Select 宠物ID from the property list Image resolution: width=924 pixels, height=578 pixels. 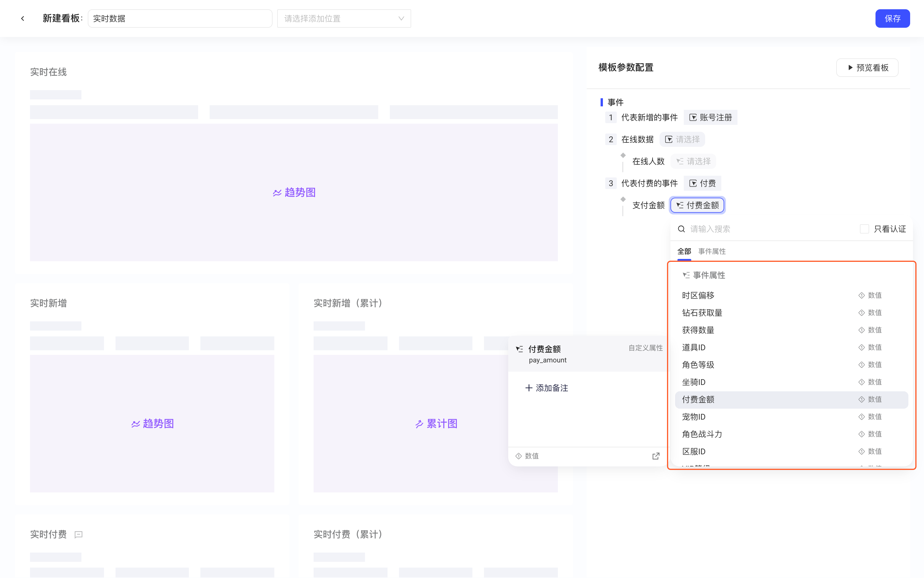click(x=791, y=417)
